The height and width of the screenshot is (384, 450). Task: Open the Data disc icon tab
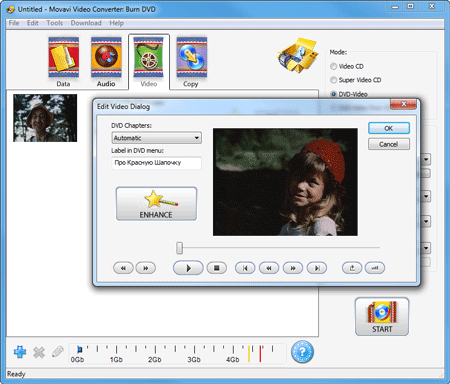pyautogui.click(x=64, y=62)
